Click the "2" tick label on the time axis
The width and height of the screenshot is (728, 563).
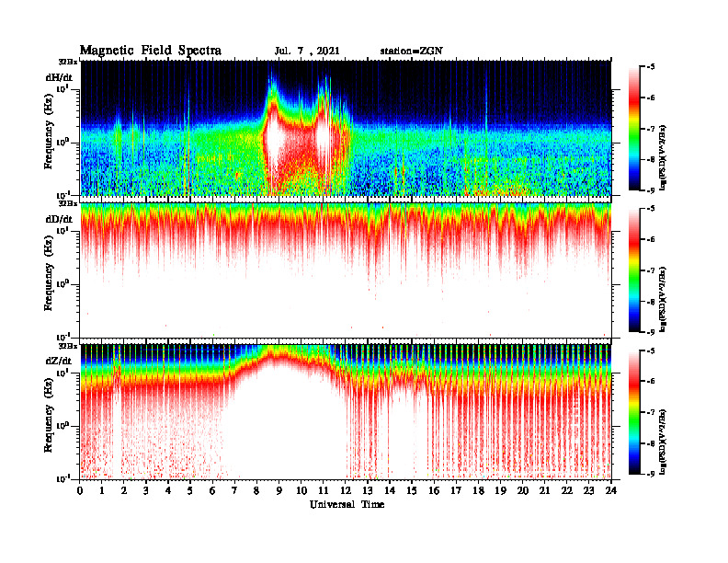point(124,490)
